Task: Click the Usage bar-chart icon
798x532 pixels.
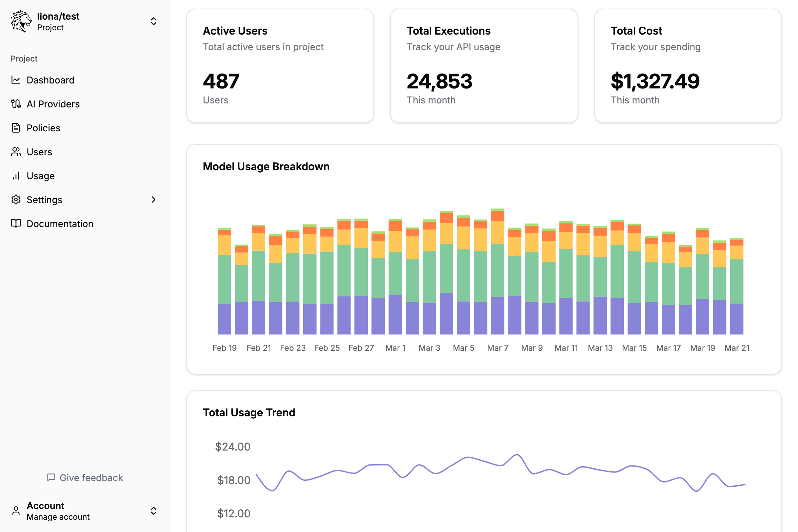Action: click(16, 176)
